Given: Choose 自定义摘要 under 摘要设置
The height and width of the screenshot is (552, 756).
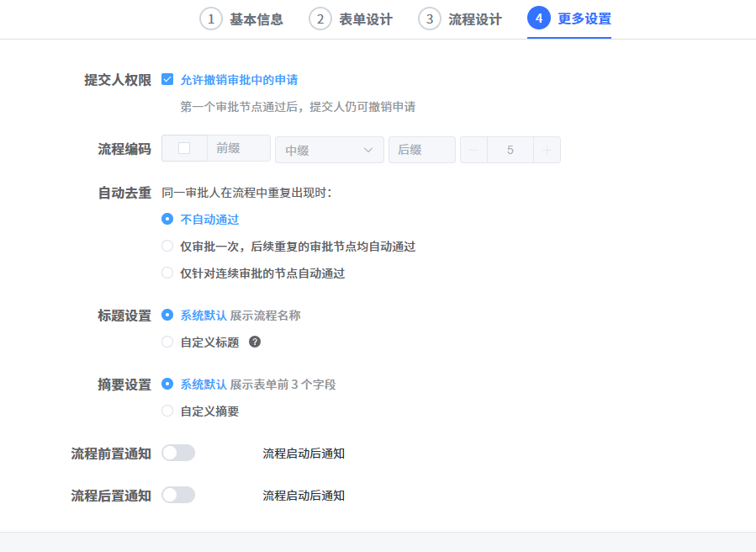Looking at the screenshot, I should (x=167, y=411).
